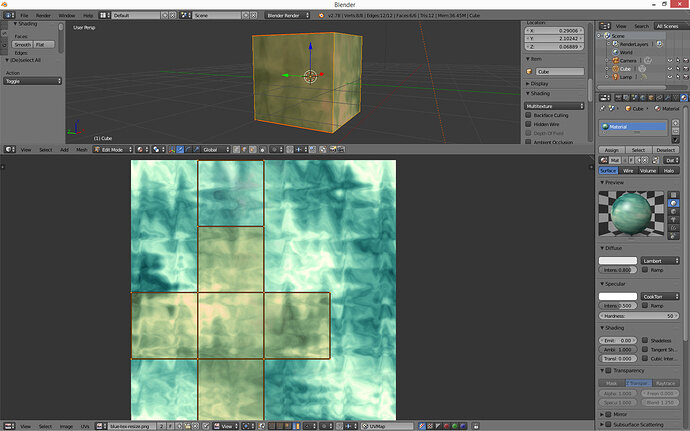
Task: Add a new material slot plus icon
Action: coord(675,123)
